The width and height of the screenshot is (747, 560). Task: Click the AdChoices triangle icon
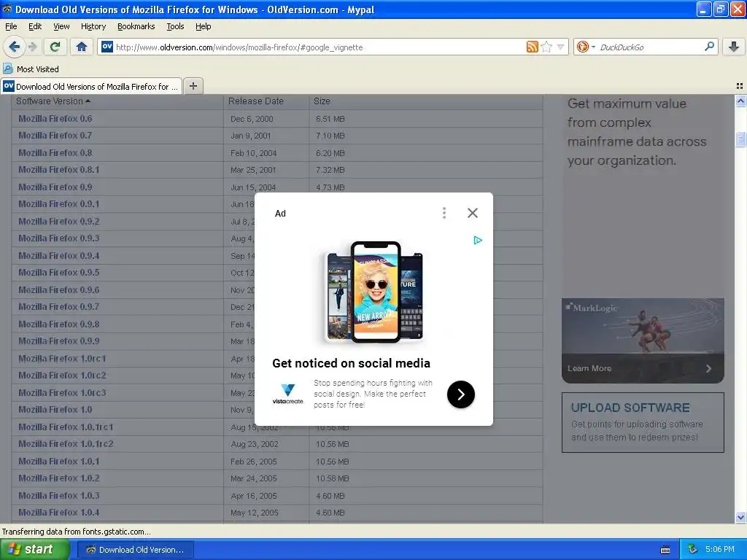(x=477, y=241)
